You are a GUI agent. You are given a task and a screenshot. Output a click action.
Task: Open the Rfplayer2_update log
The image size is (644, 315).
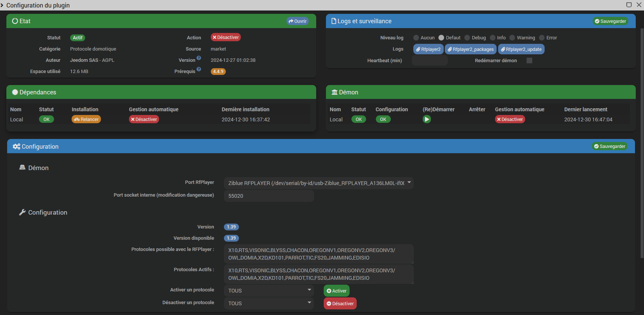[521, 49]
